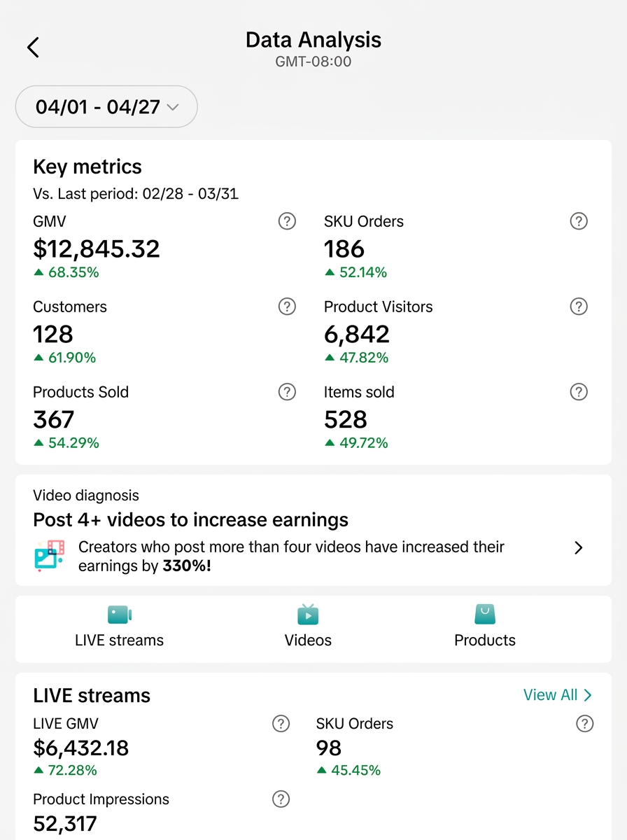Image resolution: width=627 pixels, height=840 pixels.
Task: Click the Products Sold help icon
Action: point(287,392)
